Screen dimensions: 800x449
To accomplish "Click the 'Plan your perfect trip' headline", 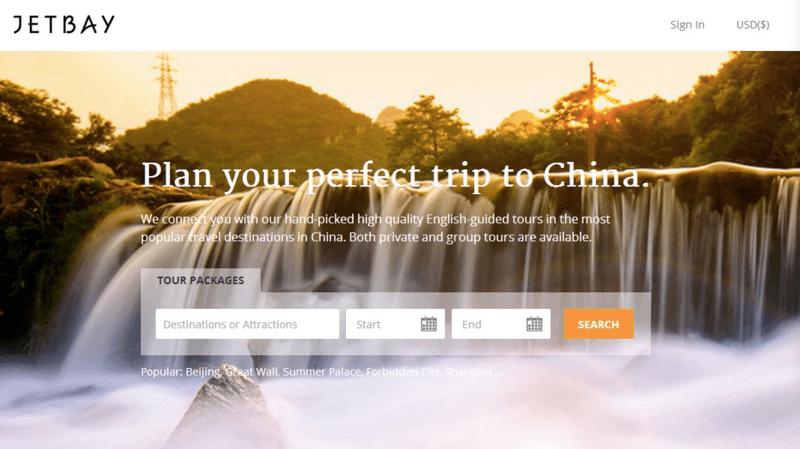I will [x=395, y=176].
